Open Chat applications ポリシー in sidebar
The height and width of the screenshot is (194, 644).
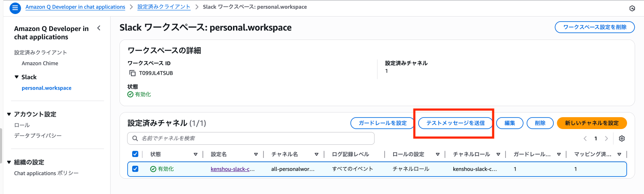coord(47,173)
